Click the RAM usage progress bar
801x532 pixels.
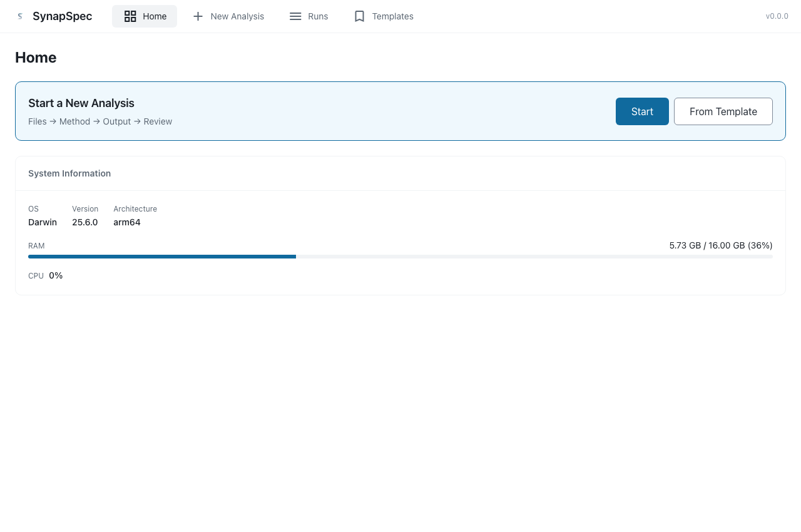click(400, 257)
